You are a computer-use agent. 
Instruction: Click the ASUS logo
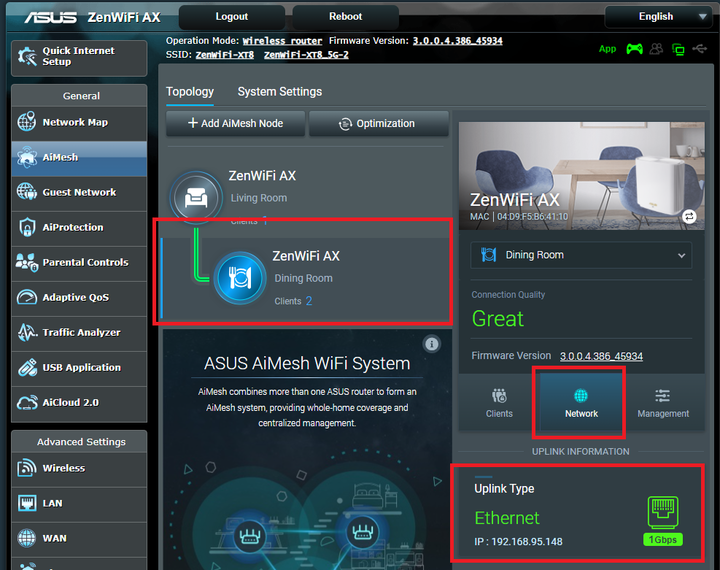(51, 17)
